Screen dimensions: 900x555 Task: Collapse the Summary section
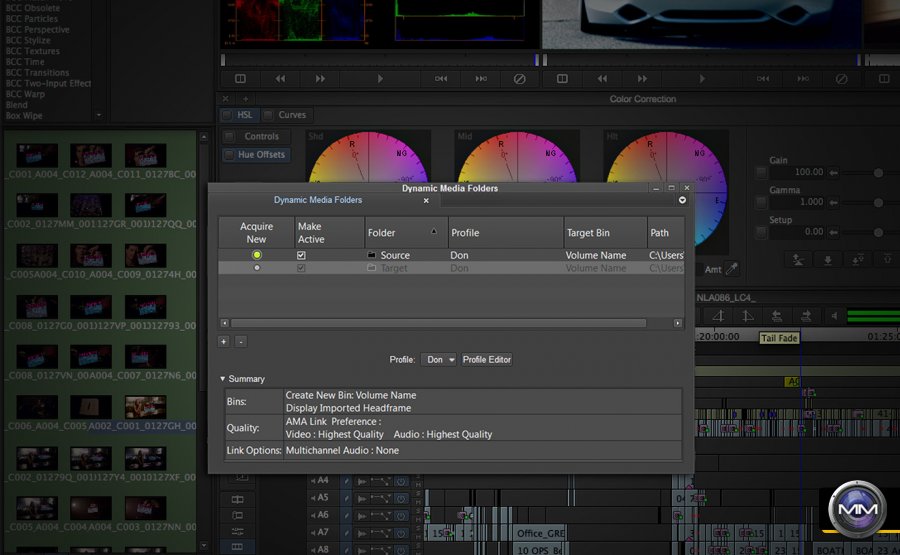point(224,379)
